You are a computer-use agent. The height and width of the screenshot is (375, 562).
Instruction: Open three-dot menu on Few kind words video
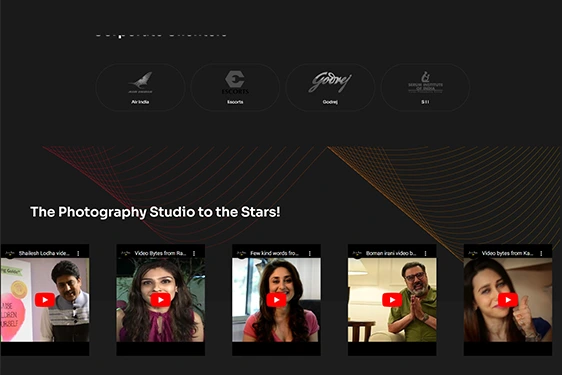(x=310, y=253)
